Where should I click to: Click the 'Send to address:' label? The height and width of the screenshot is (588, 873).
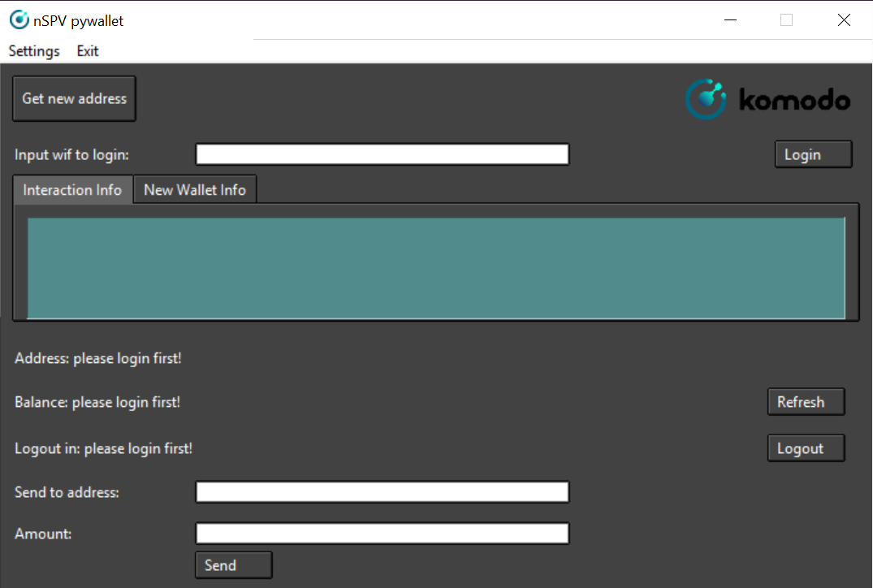[x=67, y=492]
